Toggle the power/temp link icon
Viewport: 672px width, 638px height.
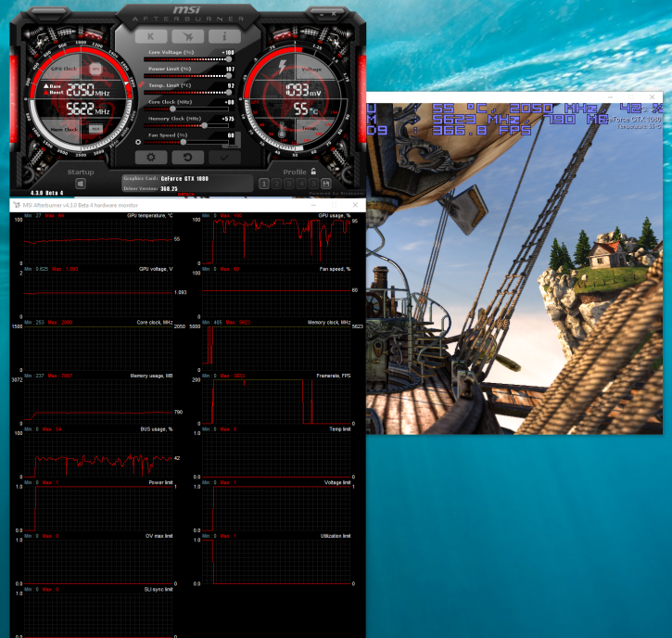(141, 84)
